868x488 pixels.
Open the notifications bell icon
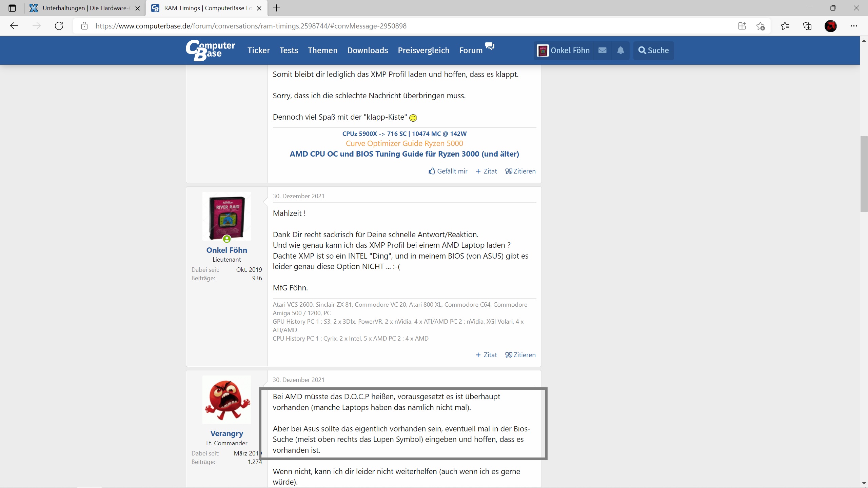pyautogui.click(x=620, y=50)
